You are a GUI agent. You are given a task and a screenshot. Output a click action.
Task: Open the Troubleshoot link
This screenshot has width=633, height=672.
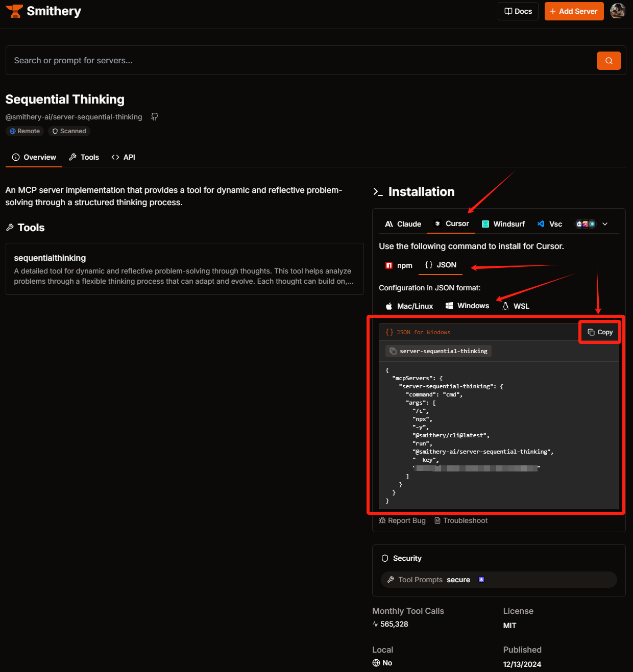pyautogui.click(x=461, y=520)
